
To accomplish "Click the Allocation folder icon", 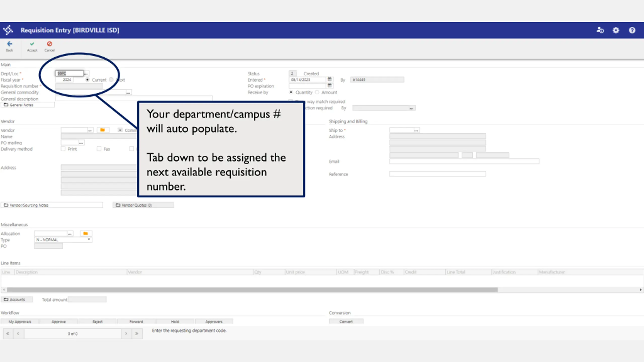I will (x=86, y=234).
